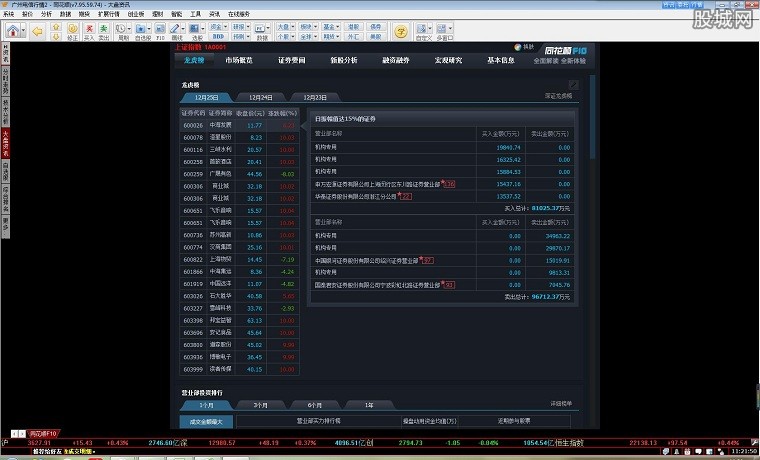
Task: Click the round yellow 字 icon
Action: pos(400,31)
